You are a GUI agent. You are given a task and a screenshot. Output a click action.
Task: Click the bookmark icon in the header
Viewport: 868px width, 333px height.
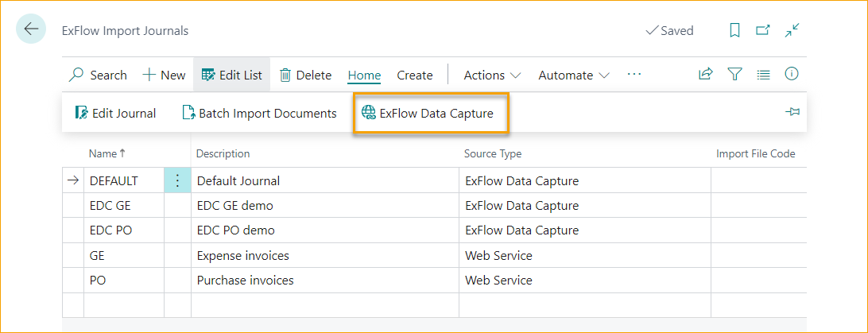tap(734, 30)
